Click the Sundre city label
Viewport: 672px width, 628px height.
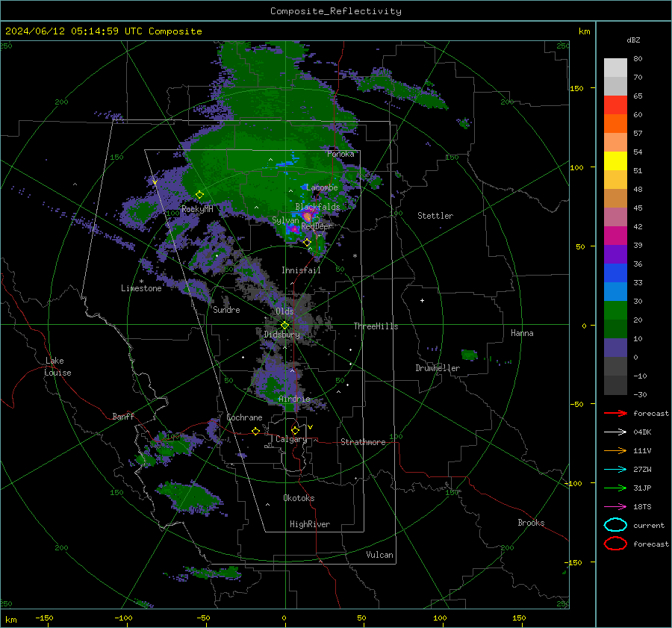226,310
